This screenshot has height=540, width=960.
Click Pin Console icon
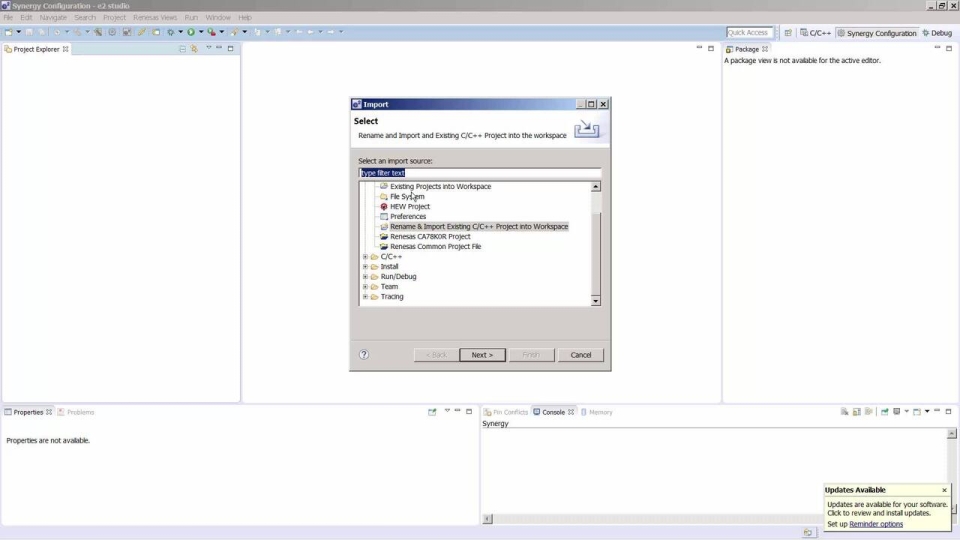(885, 412)
